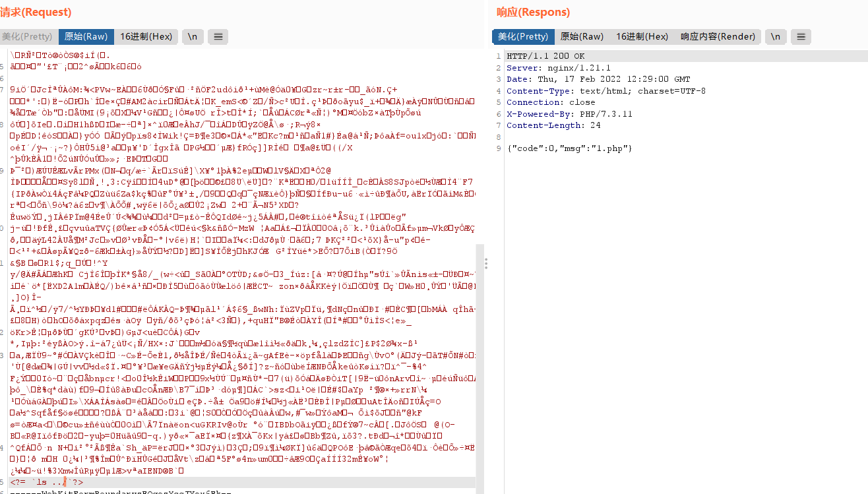Click the 请求(Request) panel title
The width and height of the screenshot is (868, 494).
(36, 13)
